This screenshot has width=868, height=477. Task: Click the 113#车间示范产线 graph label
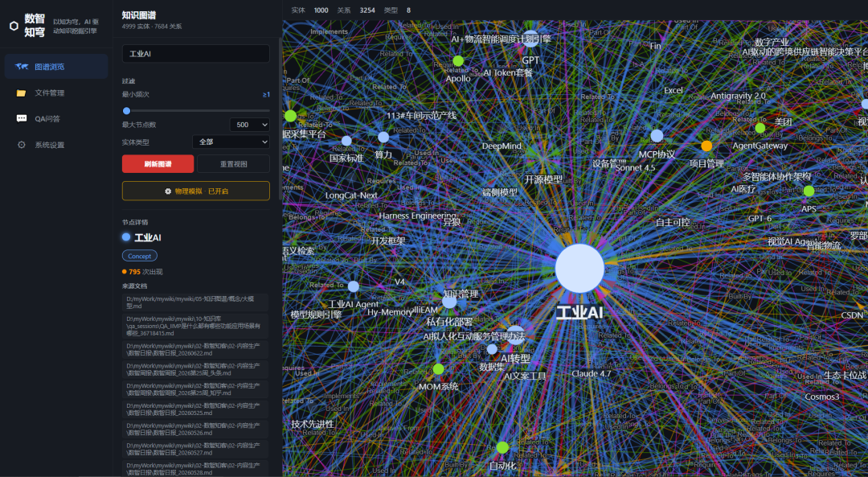tap(421, 116)
